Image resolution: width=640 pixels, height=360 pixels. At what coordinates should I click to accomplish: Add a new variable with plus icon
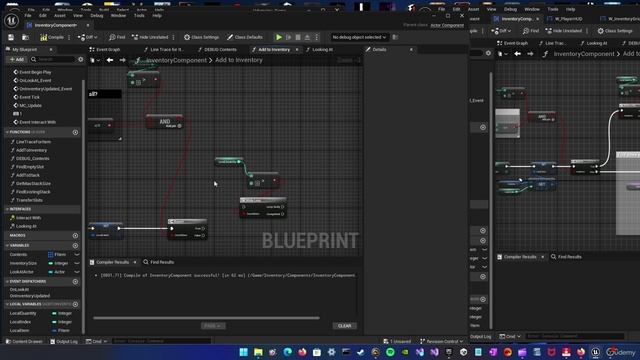click(x=75, y=245)
